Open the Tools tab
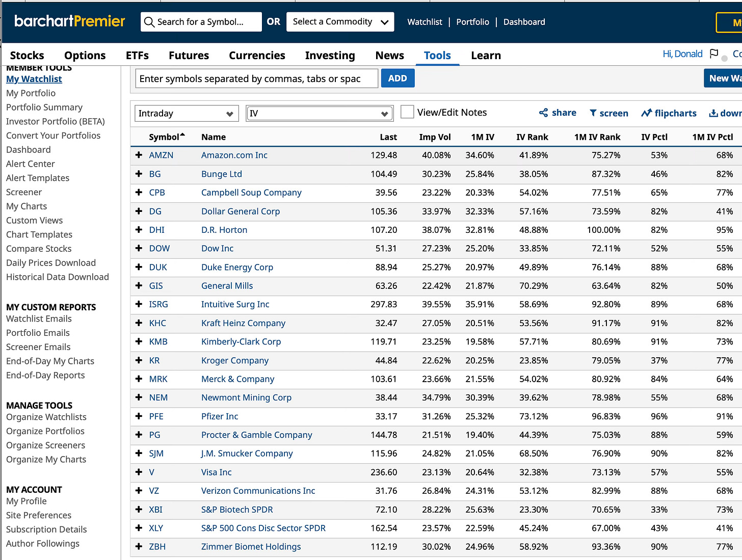The image size is (742, 560). coord(437,55)
